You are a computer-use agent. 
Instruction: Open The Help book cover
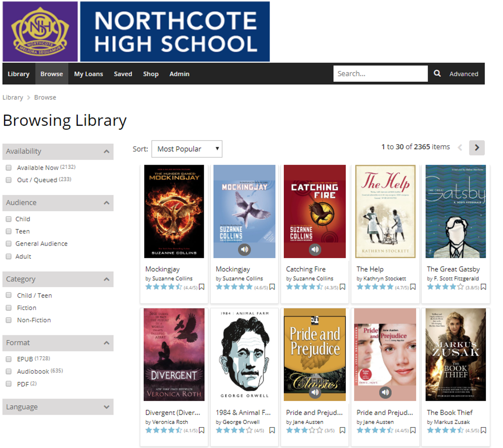(385, 211)
